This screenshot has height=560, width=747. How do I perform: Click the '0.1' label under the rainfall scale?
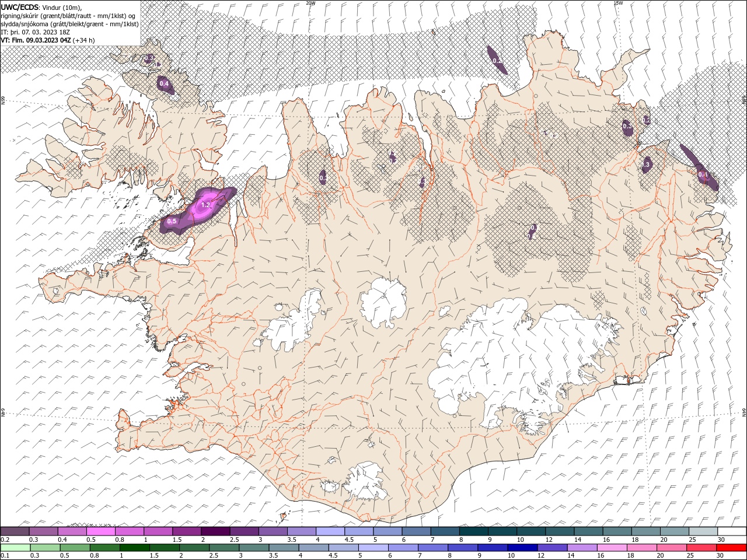coord(5,555)
